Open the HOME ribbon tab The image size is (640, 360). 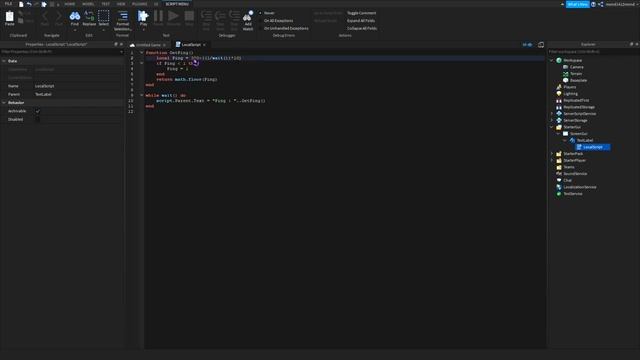point(69,4)
